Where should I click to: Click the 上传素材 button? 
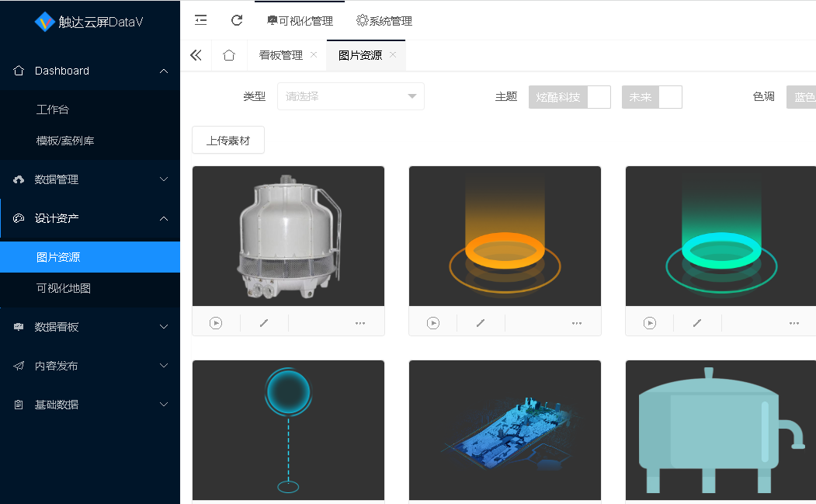click(228, 140)
